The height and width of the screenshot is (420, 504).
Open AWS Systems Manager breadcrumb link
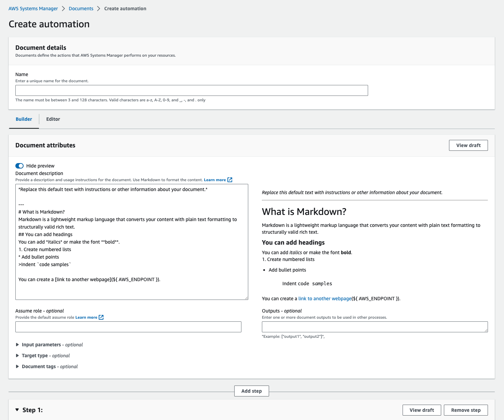click(33, 9)
